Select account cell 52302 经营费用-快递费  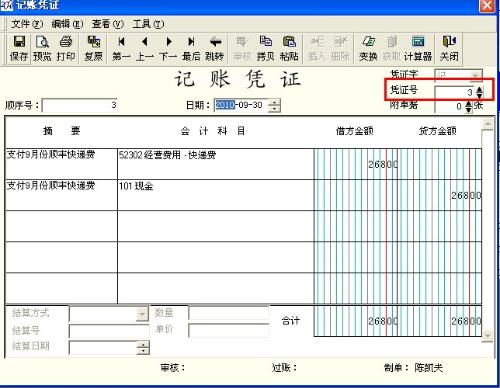(168, 155)
